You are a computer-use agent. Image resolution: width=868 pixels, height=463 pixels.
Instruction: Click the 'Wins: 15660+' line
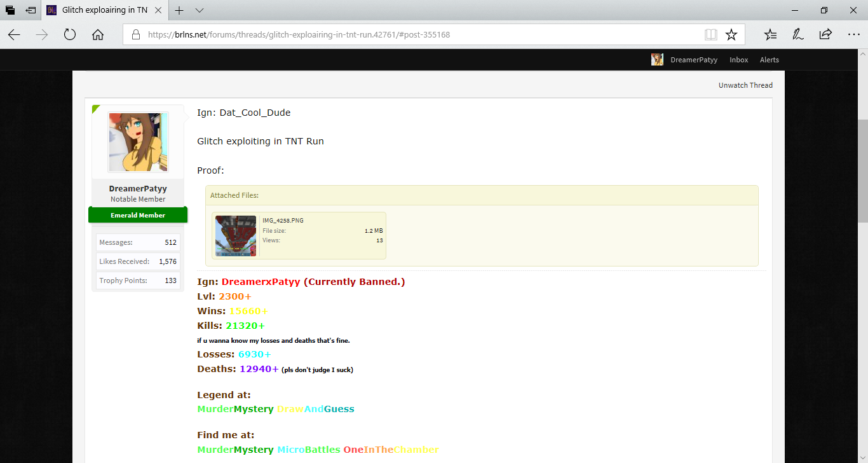(x=232, y=311)
